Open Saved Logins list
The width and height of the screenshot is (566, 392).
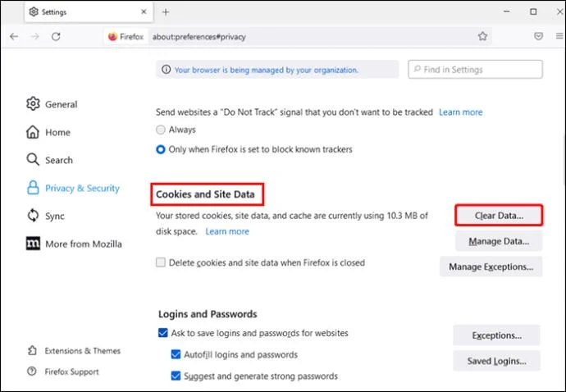[x=496, y=360]
